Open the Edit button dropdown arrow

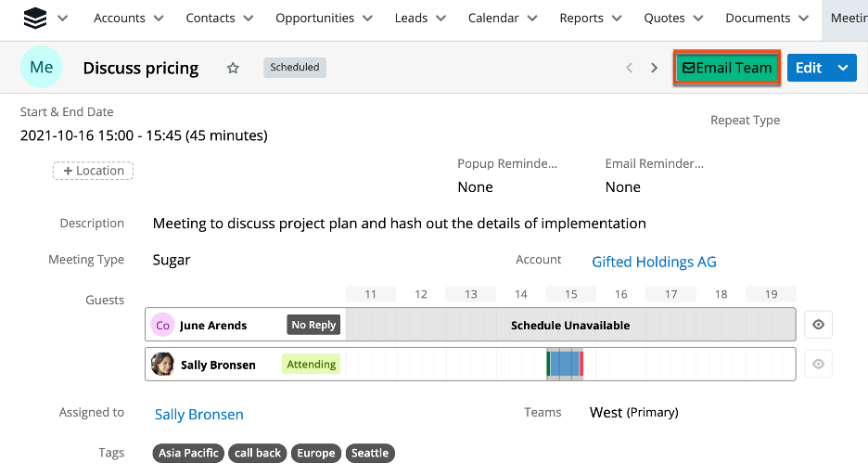click(x=842, y=68)
